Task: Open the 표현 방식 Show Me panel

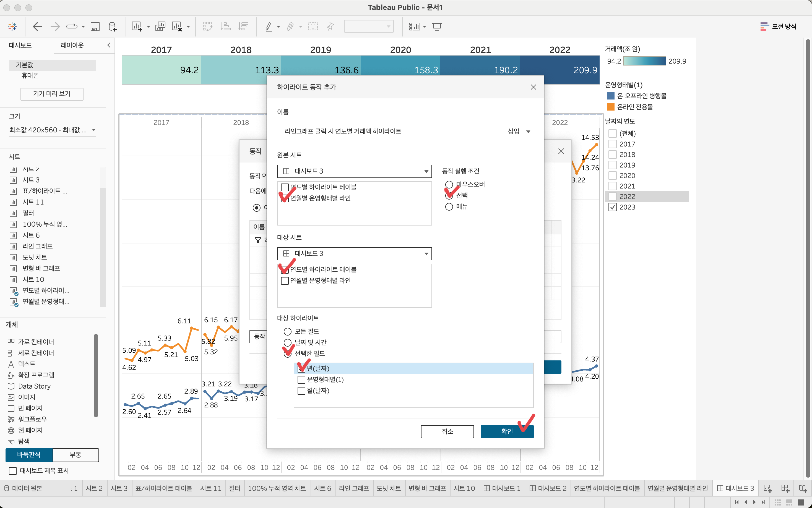Action: coord(778,27)
